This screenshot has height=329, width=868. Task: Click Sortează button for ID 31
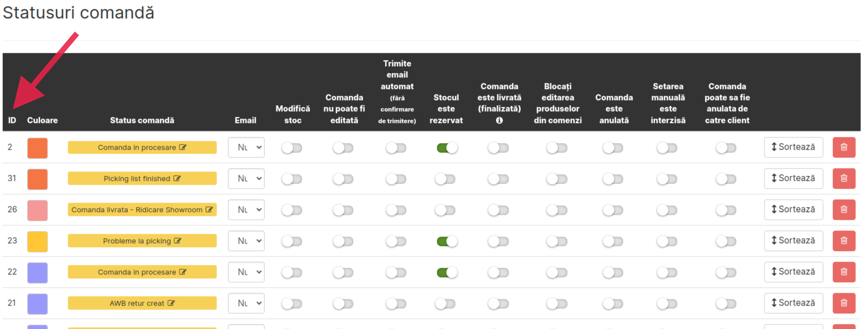(x=793, y=179)
